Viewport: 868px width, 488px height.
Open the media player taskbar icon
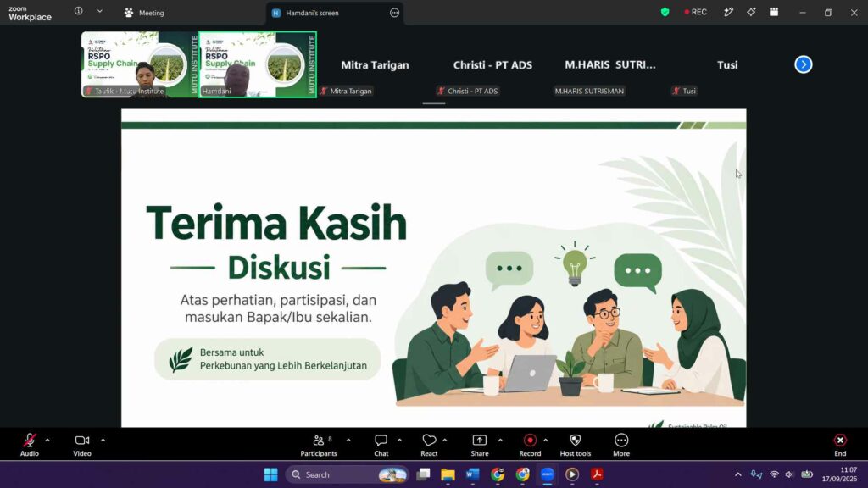point(572,474)
